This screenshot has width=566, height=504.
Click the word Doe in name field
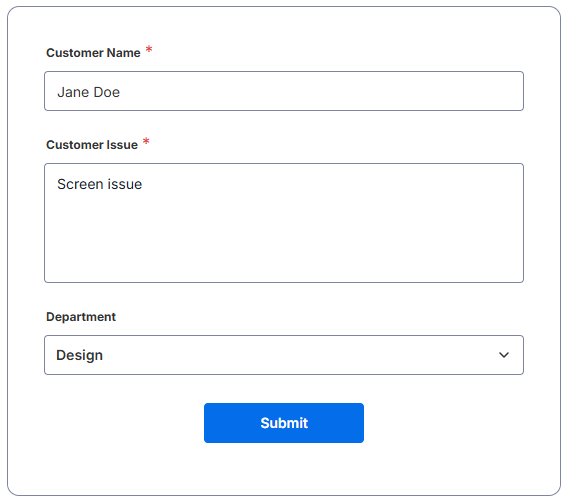click(106, 92)
